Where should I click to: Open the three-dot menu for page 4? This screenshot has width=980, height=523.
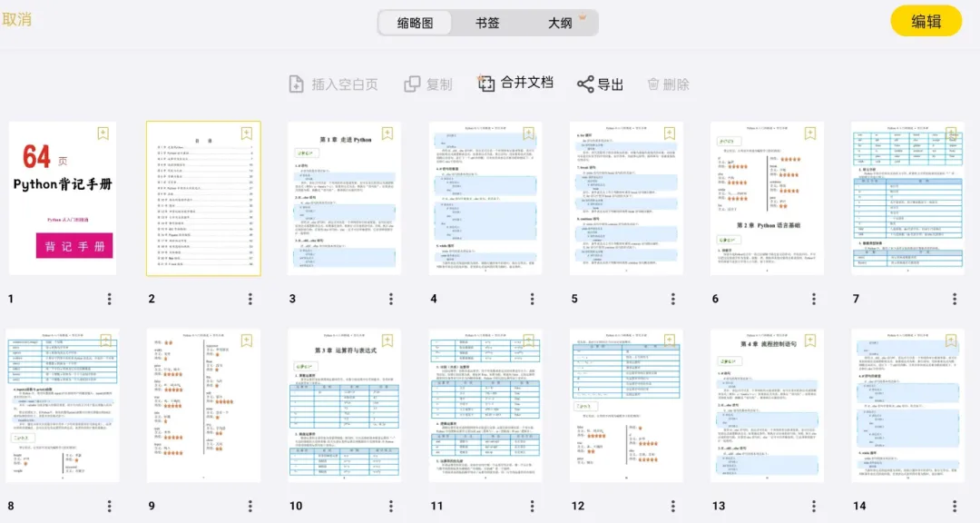coord(533,299)
